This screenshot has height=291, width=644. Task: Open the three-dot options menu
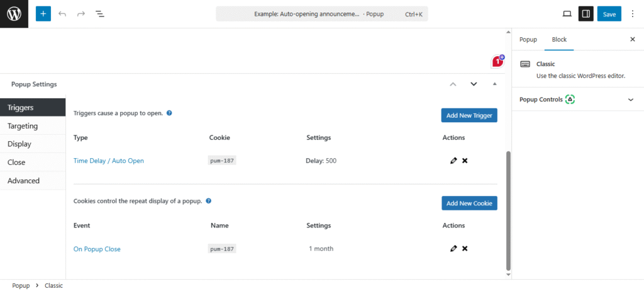pyautogui.click(x=633, y=14)
